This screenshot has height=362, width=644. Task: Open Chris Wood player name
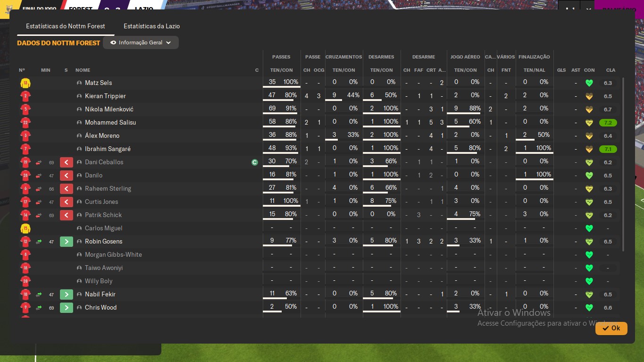coord(100,308)
